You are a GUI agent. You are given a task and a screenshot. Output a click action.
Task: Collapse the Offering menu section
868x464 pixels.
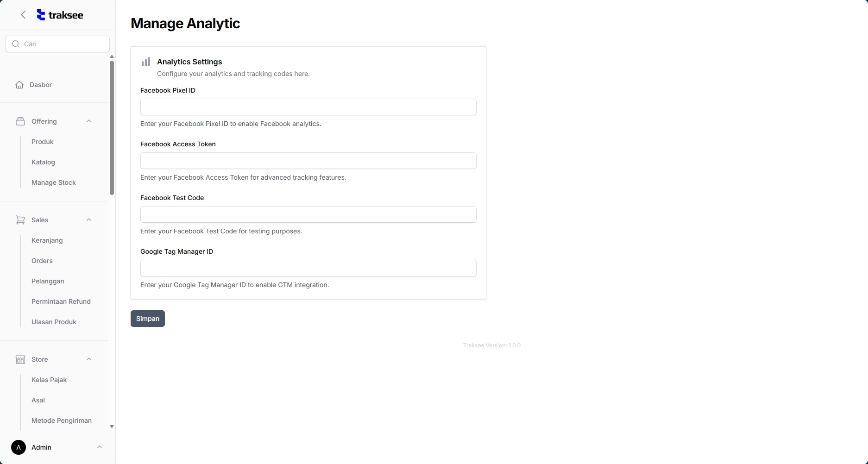tap(89, 121)
